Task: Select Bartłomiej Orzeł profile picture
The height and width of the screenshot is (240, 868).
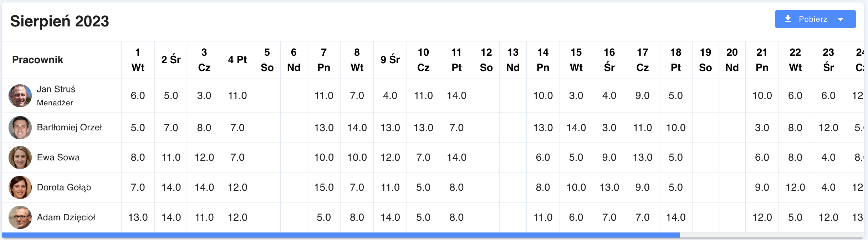Action: click(x=20, y=127)
